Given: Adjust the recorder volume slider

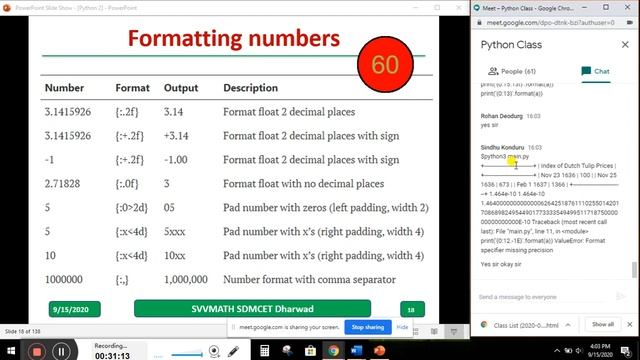Looking at the screenshot, I should click(187, 354).
